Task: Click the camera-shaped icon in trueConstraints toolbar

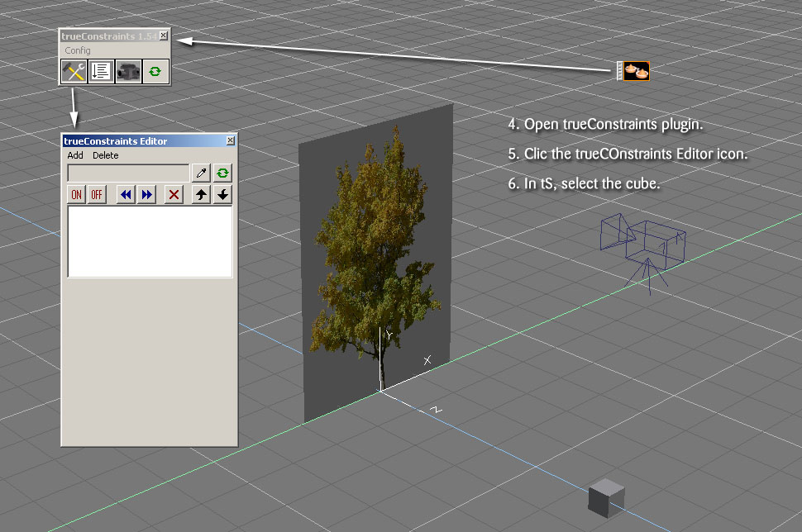Action: pyautogui.click(x=128, y=72)
